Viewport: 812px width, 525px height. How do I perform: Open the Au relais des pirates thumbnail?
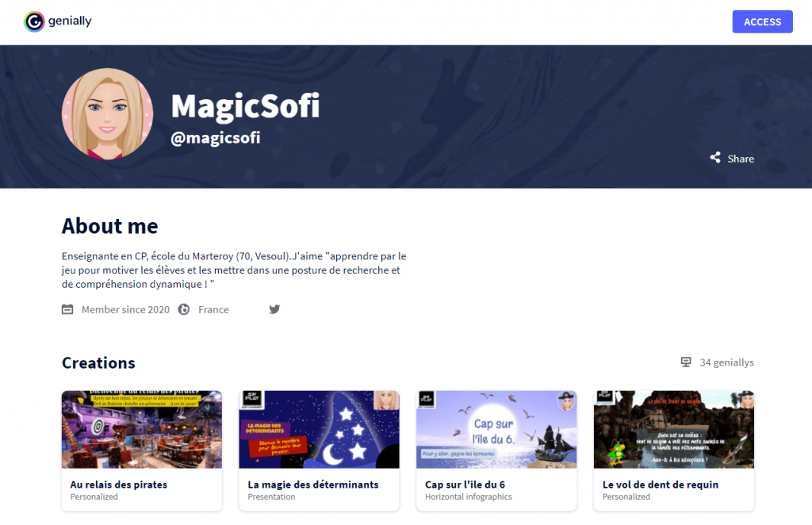pyautogui.click(x=142, y=430)
